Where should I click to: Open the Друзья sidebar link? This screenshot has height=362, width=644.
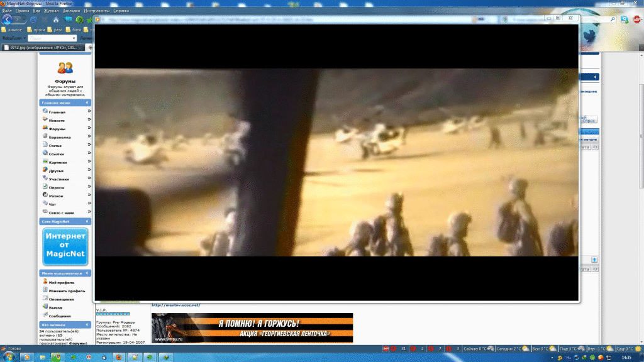[56, 171]
